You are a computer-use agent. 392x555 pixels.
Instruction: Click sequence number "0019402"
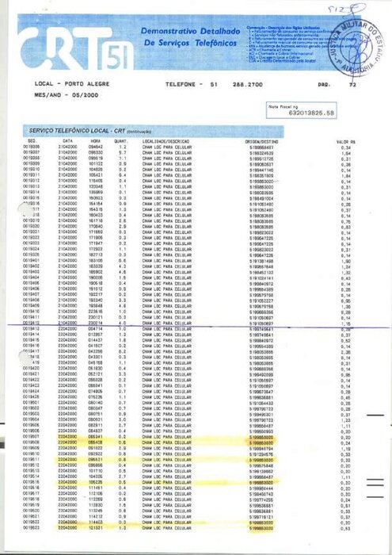click(31, 266)
